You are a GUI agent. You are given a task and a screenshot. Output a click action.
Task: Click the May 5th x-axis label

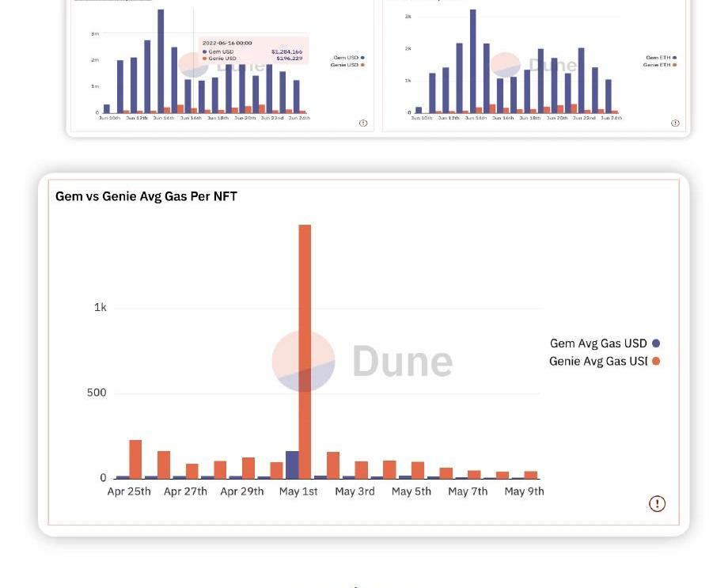[411, 491]
